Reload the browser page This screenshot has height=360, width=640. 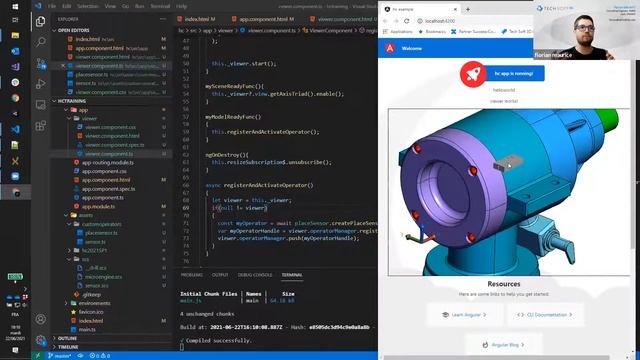coord(407,21)
